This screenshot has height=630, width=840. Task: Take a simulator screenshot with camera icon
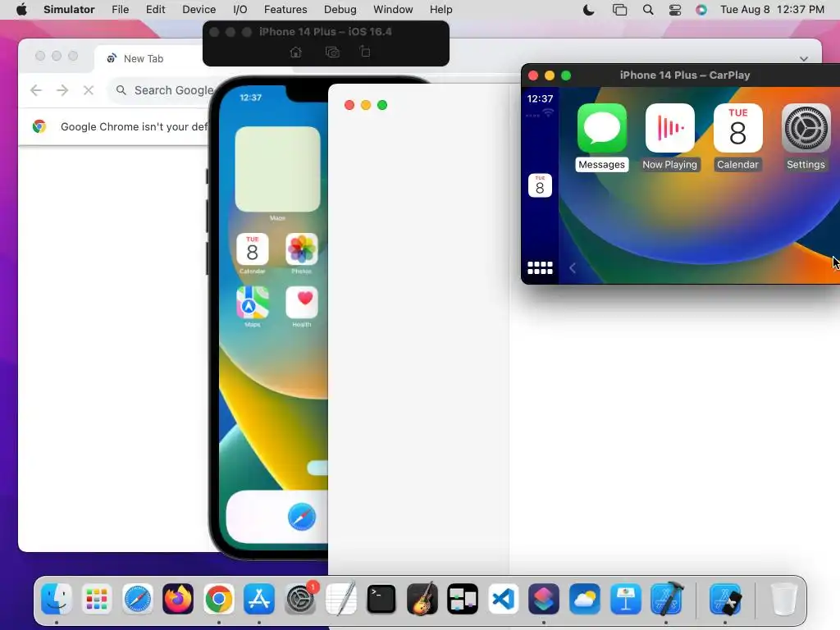click(333, 52)
